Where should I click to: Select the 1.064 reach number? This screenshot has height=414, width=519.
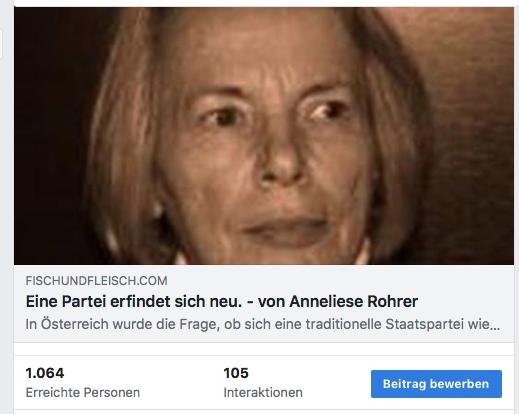45,373
